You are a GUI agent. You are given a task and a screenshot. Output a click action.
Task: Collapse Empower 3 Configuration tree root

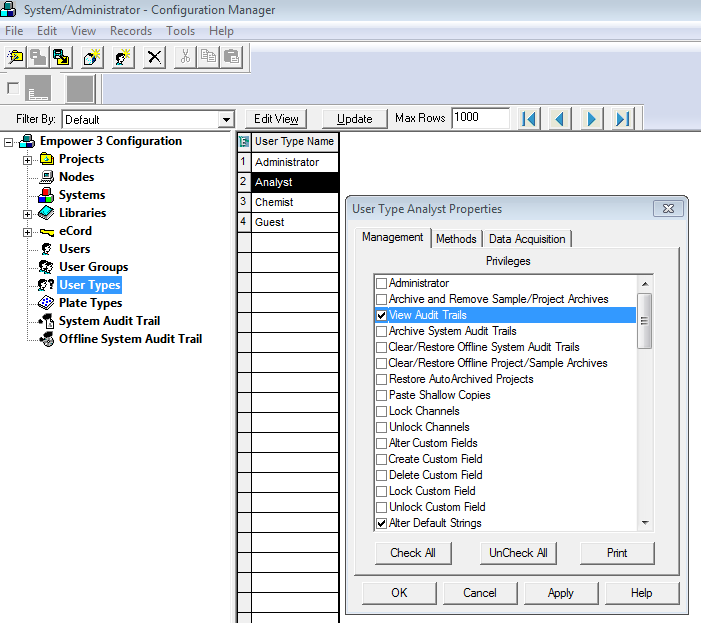[x=8, y=142]
